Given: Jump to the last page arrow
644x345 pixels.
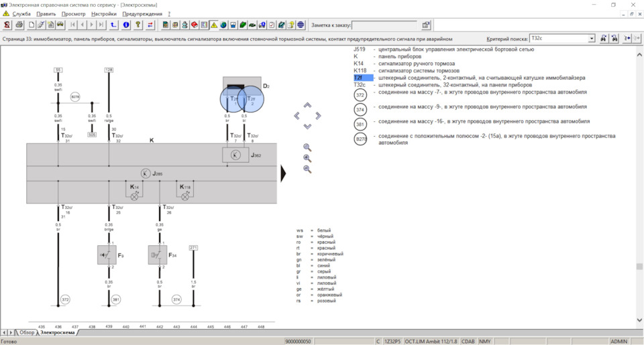Looking at the screenshot, I should tap(101, 25).
